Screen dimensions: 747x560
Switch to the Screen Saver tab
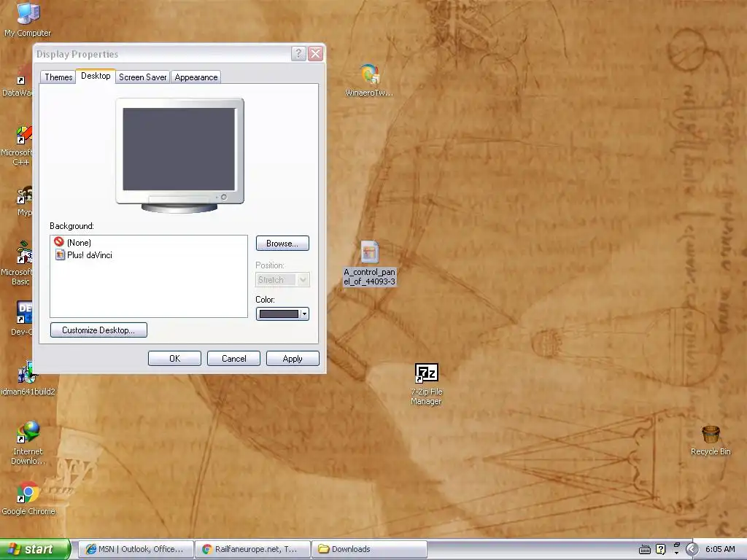click(x=142, y=77)
